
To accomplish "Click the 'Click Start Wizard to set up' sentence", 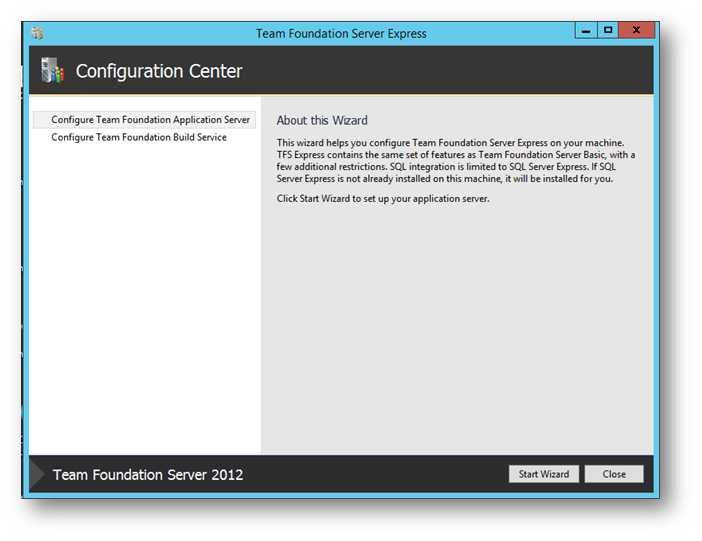I will (383, 198).
